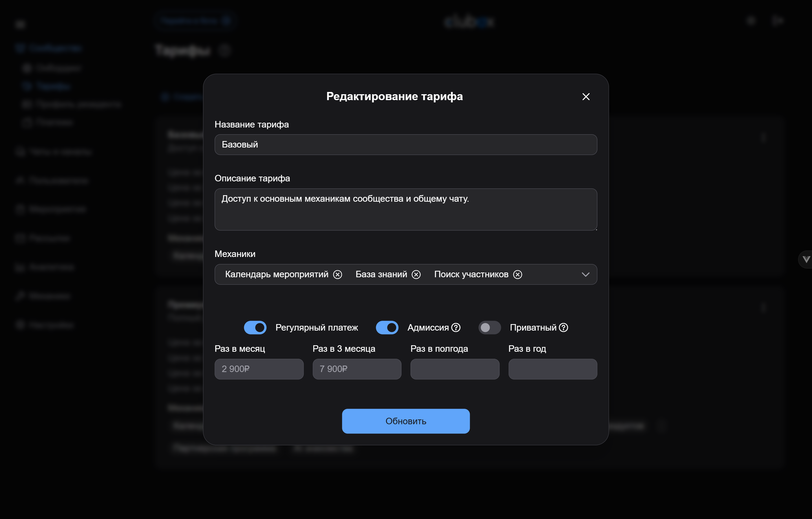Remove the "Поиск участников" mechanic chip

click(518, 274)
